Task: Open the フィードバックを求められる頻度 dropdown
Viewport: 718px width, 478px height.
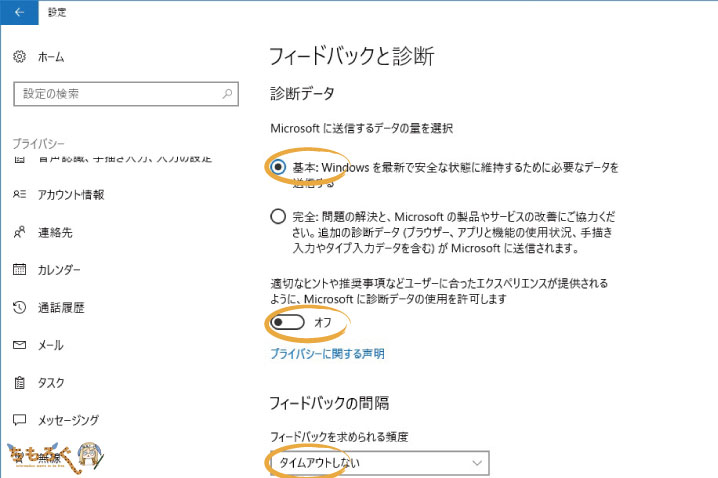Action: (380, 463)
